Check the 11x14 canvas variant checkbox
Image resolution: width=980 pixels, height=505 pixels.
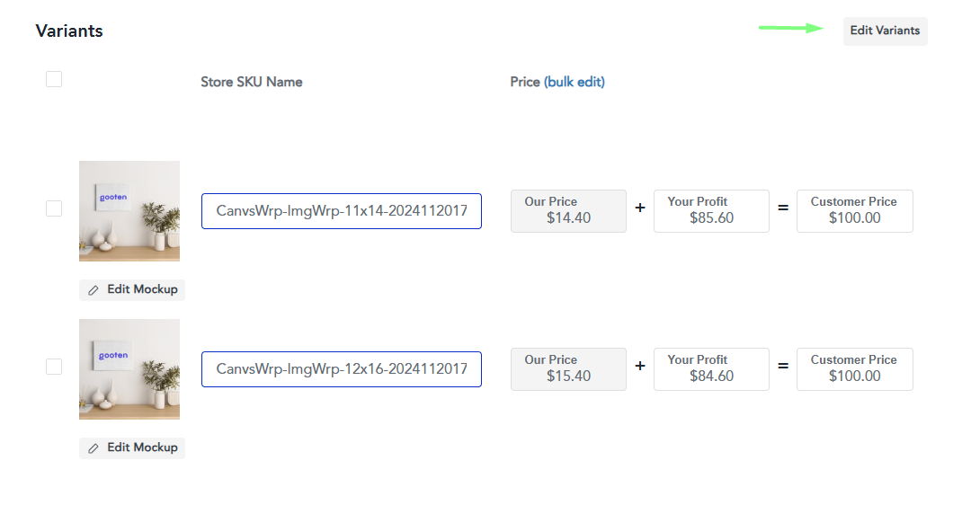(x=54, y=208)
